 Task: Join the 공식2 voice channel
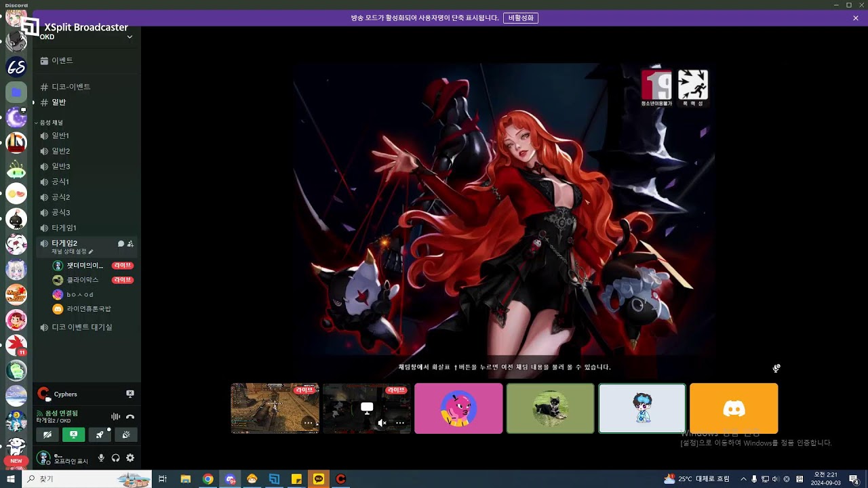[87, 197]
